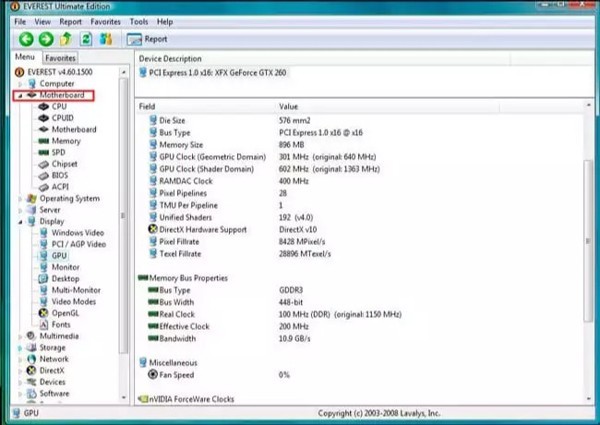Click the Up level arrow toolbar icon

click(66, 39)
